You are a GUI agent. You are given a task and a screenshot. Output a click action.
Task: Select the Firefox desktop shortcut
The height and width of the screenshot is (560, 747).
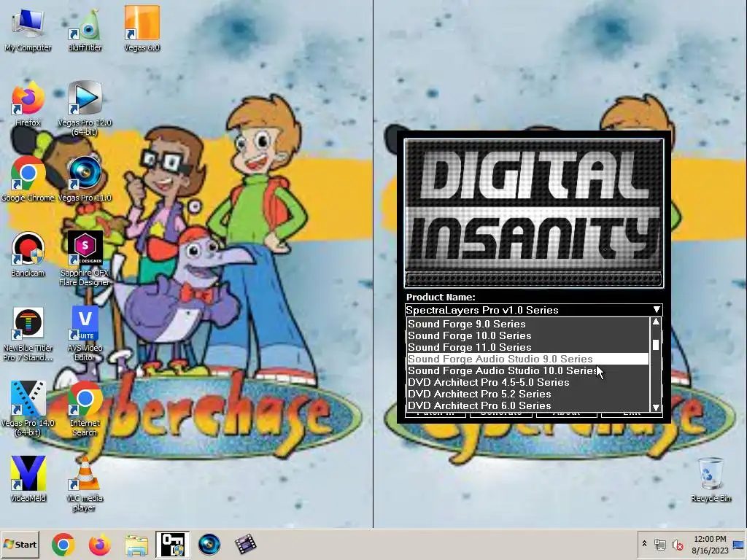pyautogui.click(x=28, y=104)
